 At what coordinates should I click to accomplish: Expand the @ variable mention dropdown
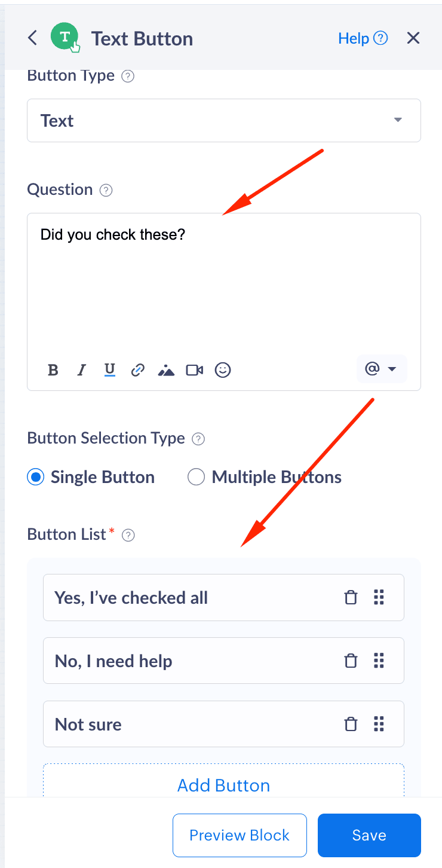pos(381,369)
